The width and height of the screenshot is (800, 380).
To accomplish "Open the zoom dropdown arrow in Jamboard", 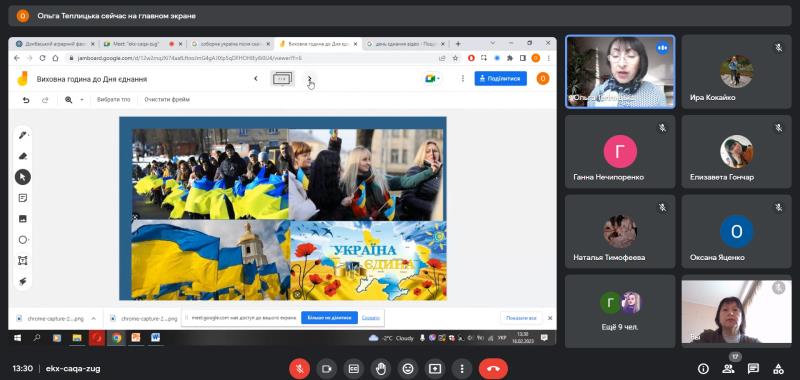I will coord(82,100).
